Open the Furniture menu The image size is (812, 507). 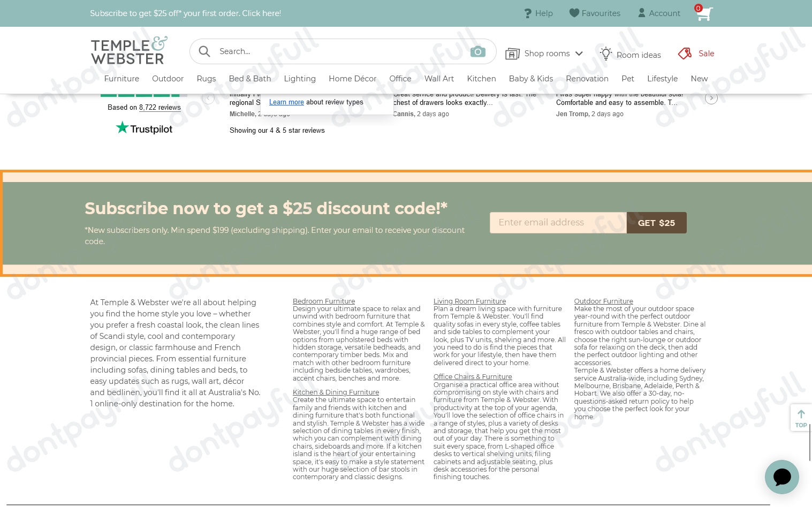[122, 79]
